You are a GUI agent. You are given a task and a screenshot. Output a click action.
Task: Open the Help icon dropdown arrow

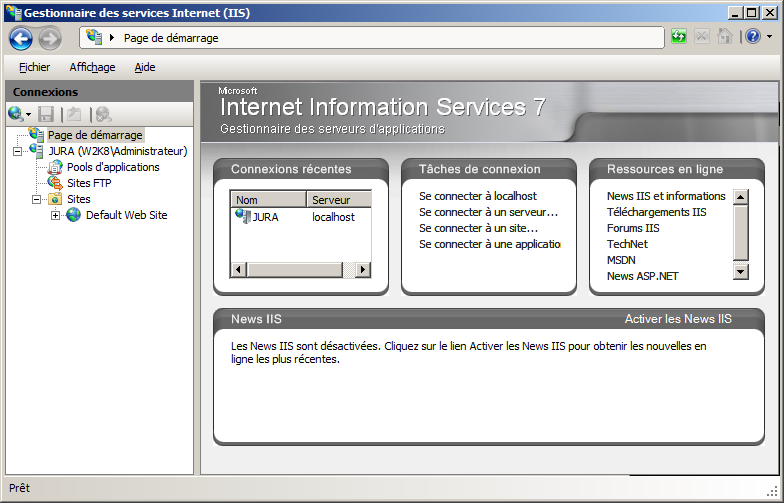(768, 37)
